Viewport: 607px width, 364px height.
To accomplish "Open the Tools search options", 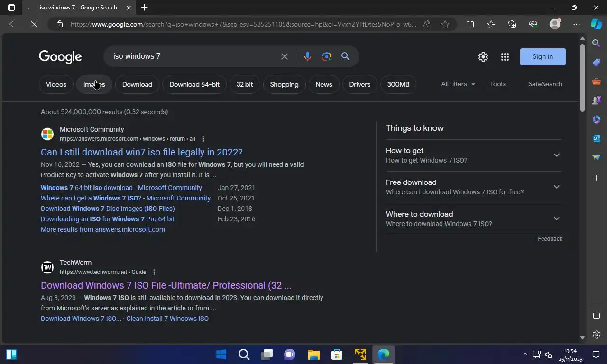I will [497, 84].
